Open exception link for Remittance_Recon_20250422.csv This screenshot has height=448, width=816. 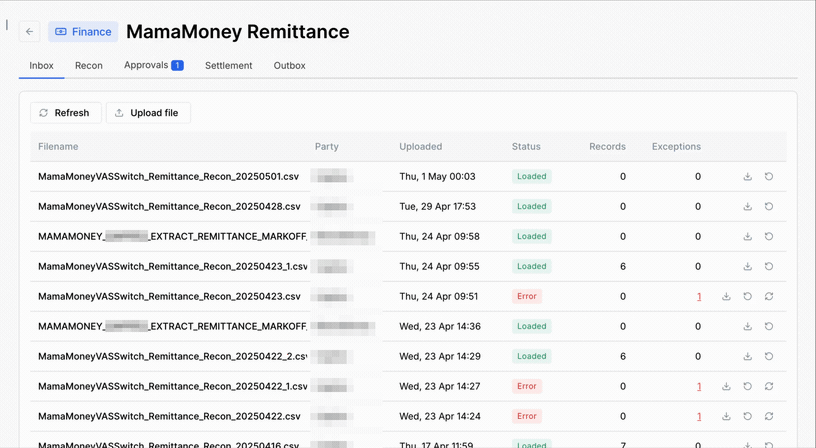click(699, 416)
